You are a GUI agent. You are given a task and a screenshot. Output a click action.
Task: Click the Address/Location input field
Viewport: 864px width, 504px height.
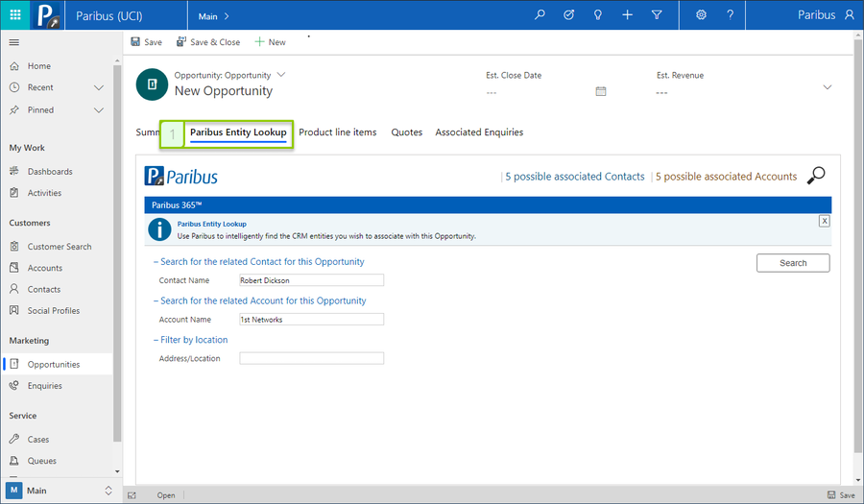coord(311,359)
